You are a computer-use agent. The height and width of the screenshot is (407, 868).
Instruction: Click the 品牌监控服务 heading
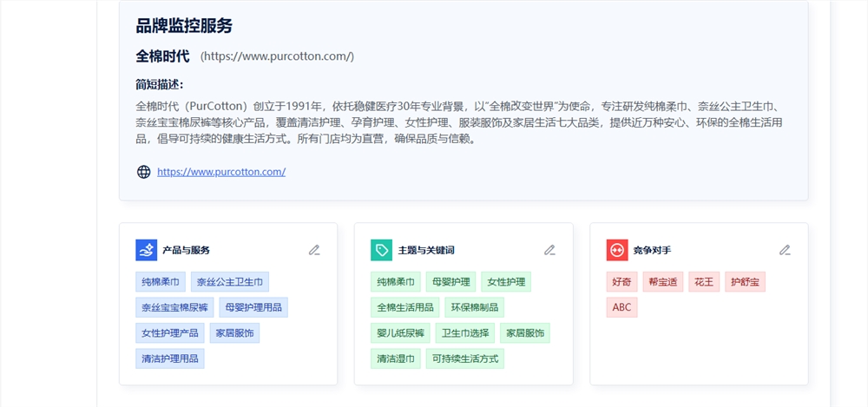coord(184,26)
